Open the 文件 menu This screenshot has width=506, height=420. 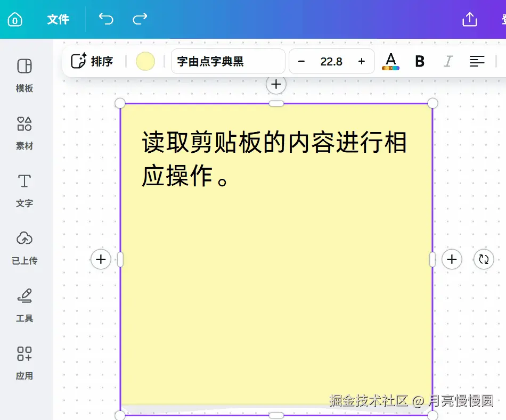[58, 19]
